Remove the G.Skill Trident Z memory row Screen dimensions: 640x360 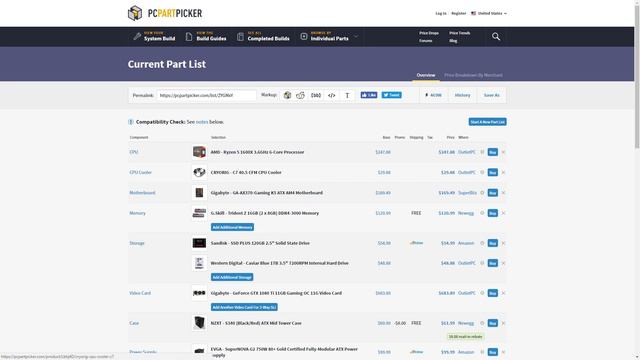coord(503,213)
